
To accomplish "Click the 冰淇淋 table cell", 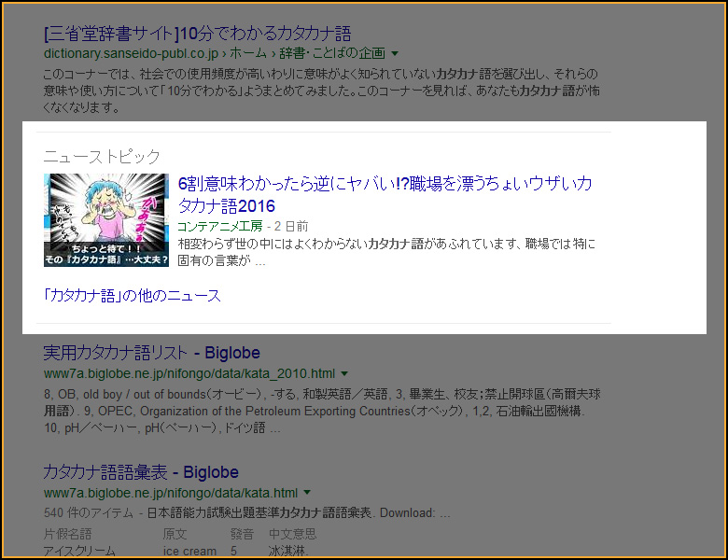I will [x=288, y=551].
